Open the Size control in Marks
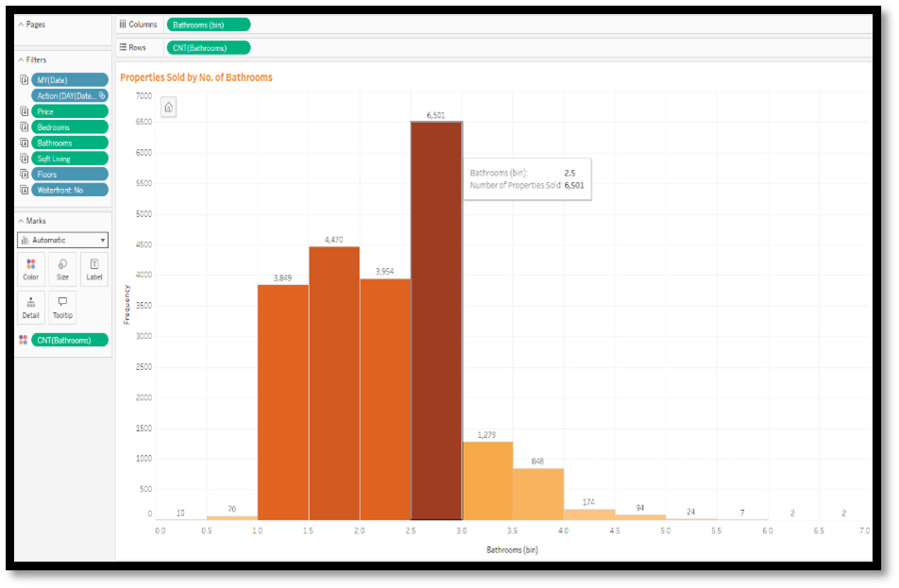The height and width of the screenshot is (588, 899). tap(62, 269)
